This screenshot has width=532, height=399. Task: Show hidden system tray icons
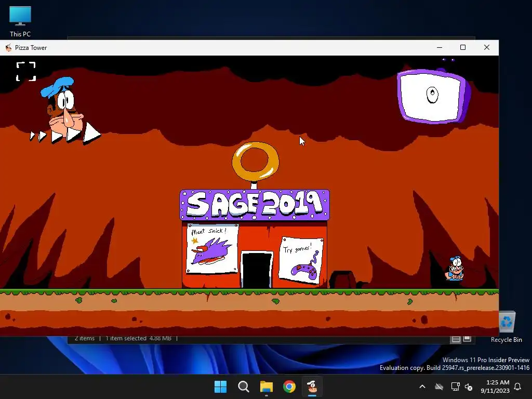(422, 387)
